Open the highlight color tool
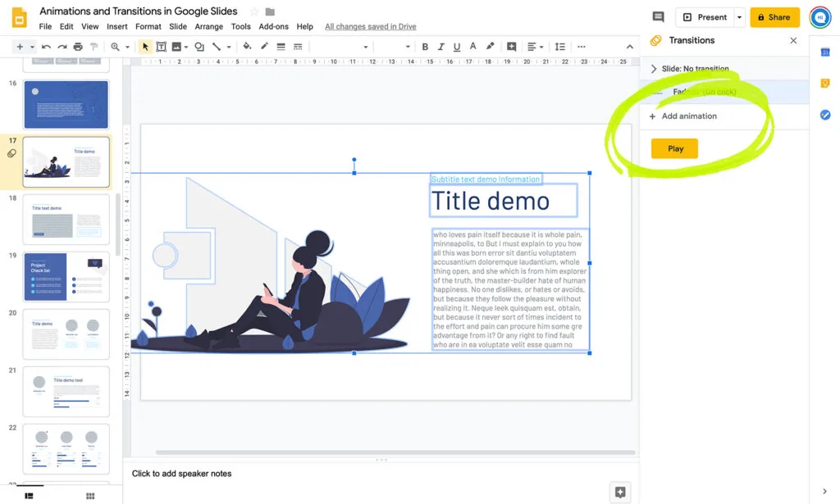 click(x=491, y=47)
